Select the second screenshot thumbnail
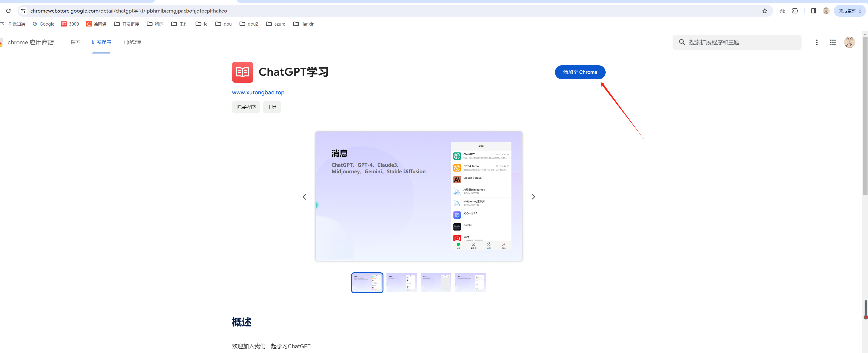The image size is (868, 353). pos(401,283)
